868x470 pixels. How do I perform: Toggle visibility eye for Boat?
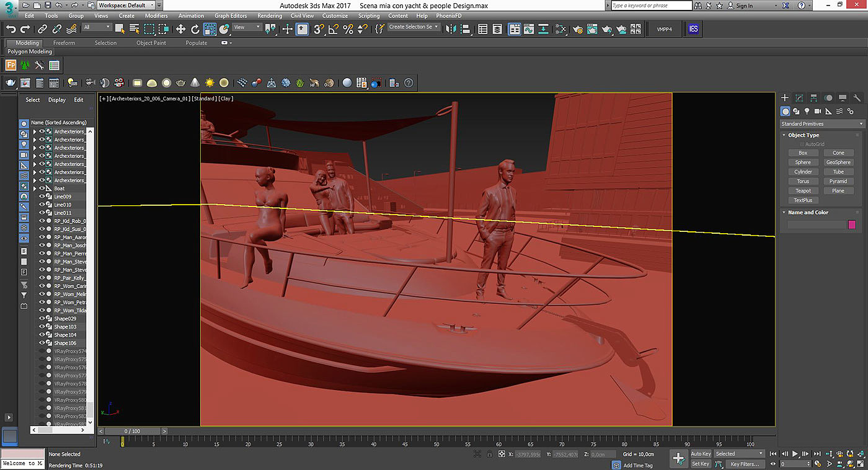click(42, 188)
